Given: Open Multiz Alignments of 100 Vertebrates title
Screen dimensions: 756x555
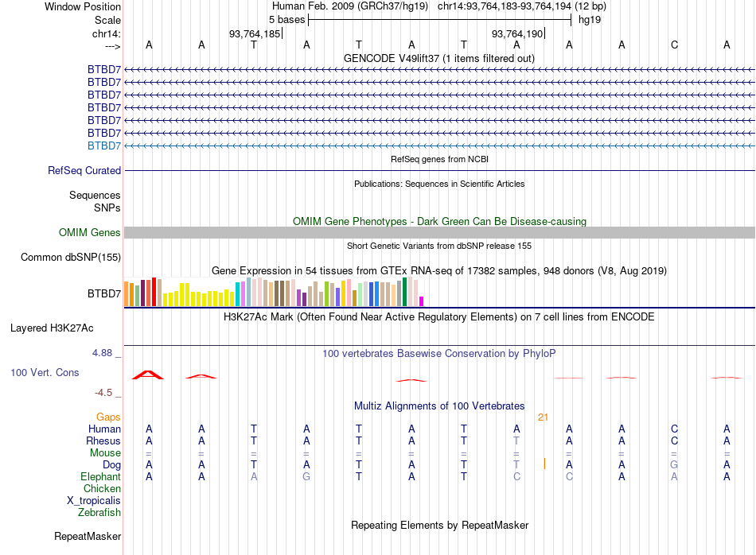Looking at the screenshot, I should click(439, 406).
